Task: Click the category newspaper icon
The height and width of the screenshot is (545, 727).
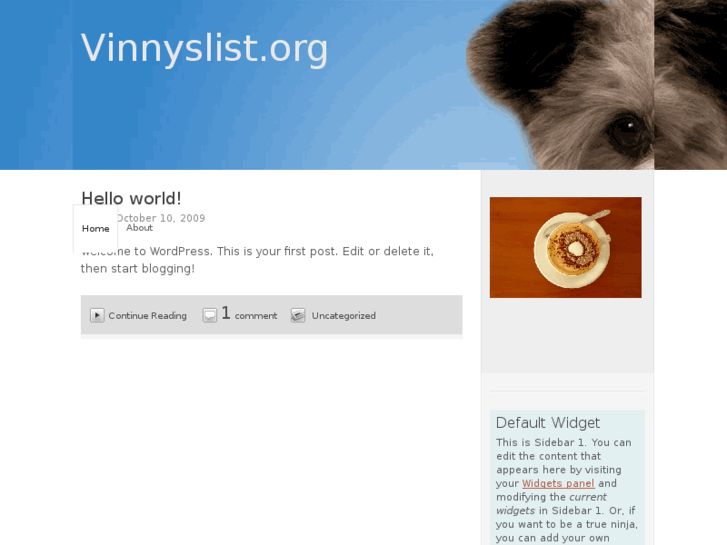Action: [x=298, y=315]
